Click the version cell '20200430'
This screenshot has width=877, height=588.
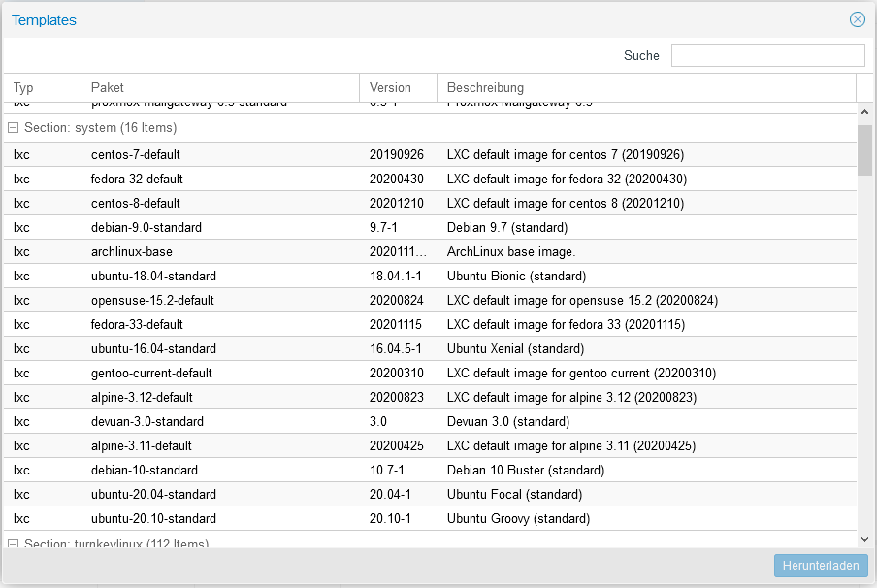(397, 180)
